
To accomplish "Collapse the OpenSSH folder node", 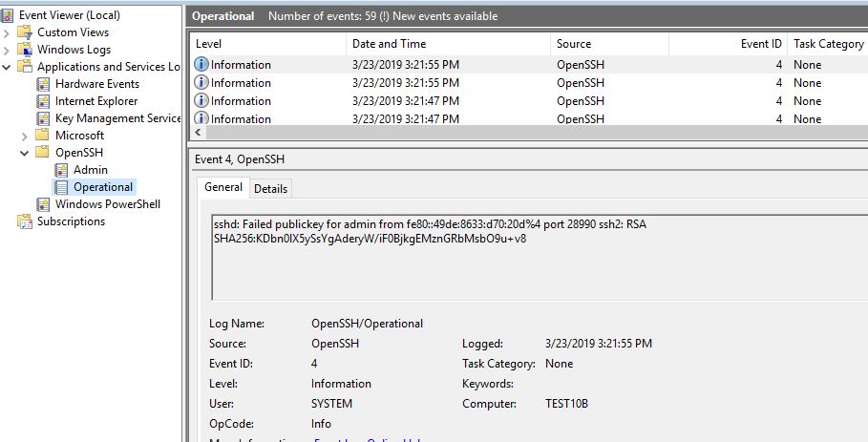I will (25, 154).
